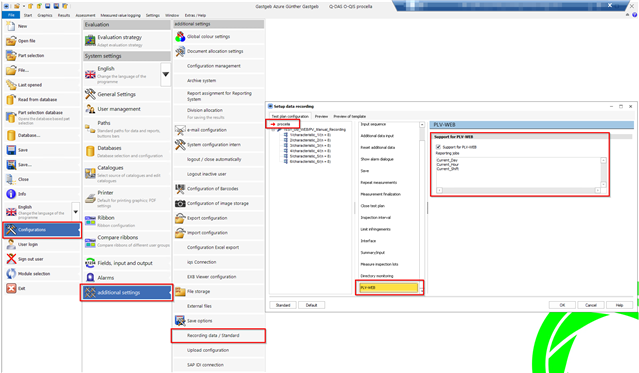Click the Help button
Screen dimensions: 639x373
(619, 305)
